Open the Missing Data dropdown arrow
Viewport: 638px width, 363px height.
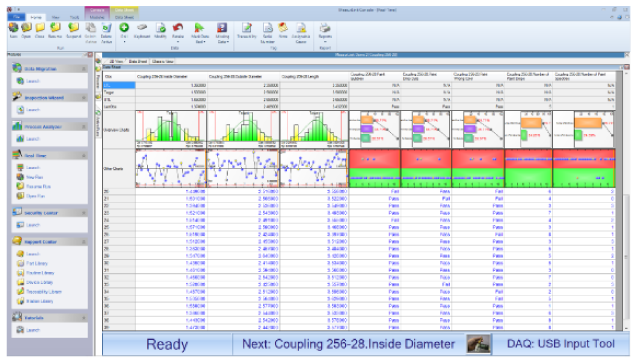228,42
